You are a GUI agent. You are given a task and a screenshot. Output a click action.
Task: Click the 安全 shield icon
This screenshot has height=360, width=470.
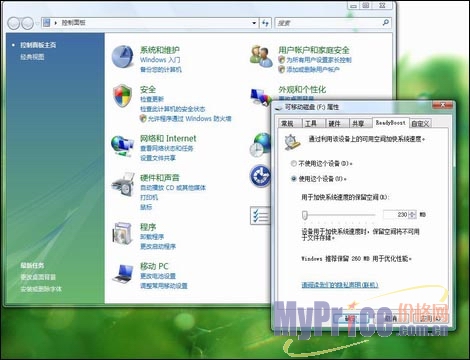click(122, 96)
